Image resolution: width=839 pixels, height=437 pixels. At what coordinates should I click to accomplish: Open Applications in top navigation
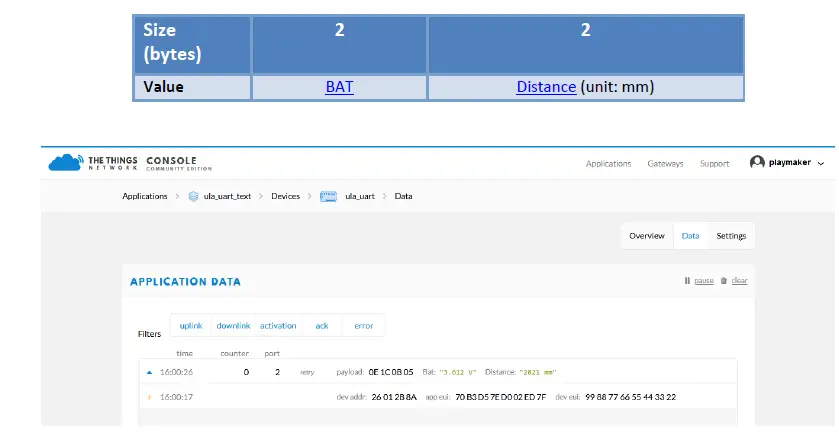point(608,164)
